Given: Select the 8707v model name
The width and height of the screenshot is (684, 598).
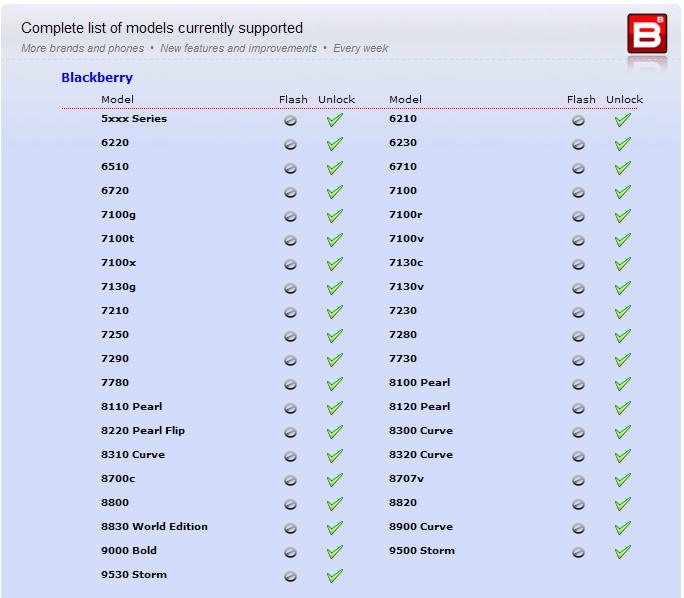Looking at the screenshot, I should tap(407, 478).
